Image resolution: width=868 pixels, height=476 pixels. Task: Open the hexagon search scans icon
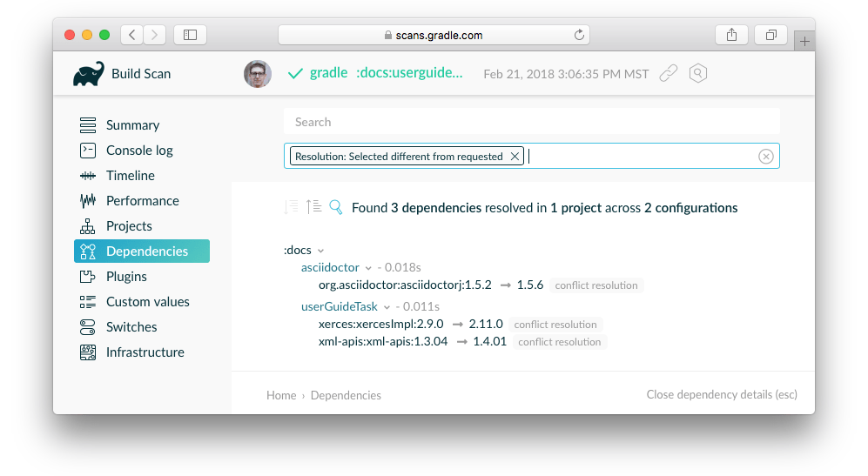[x=698, y=73]
